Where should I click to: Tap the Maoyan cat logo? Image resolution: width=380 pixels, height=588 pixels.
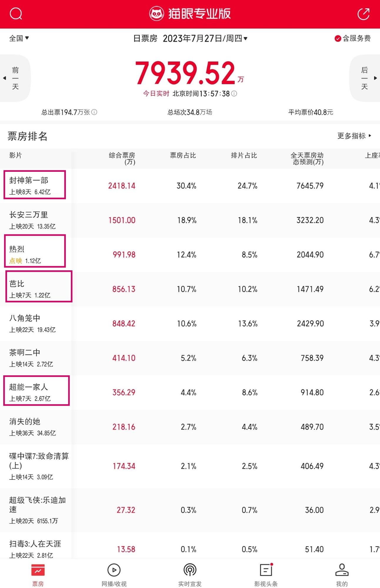click(156, 14)
